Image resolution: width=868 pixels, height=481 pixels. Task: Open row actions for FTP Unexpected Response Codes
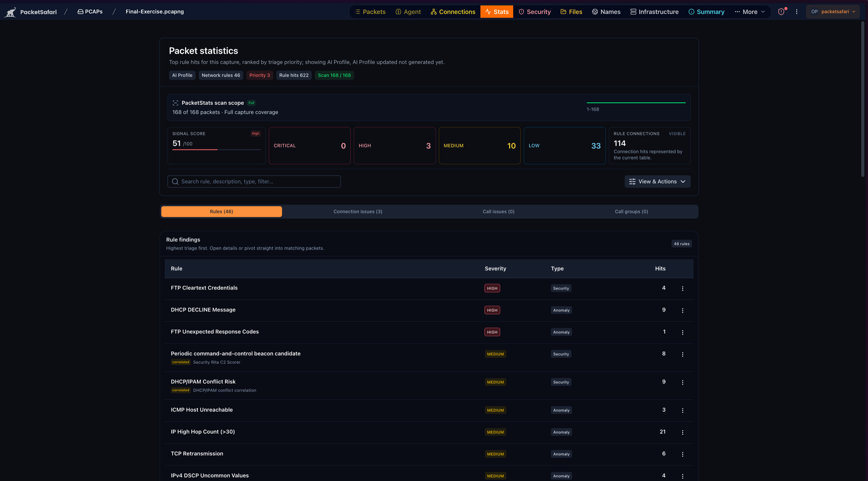[x=682, y=332]
